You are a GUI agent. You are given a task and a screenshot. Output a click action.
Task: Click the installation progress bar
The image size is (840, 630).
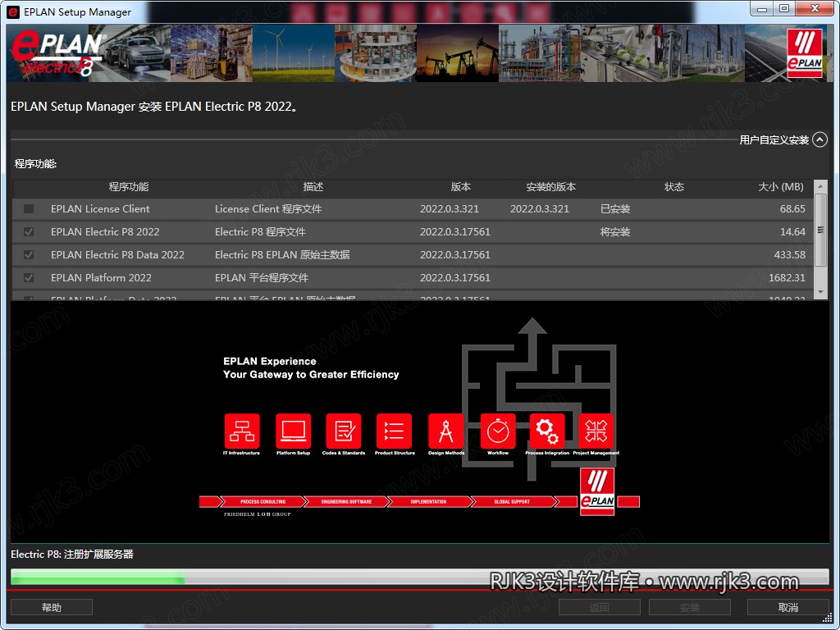pos(419,577)
